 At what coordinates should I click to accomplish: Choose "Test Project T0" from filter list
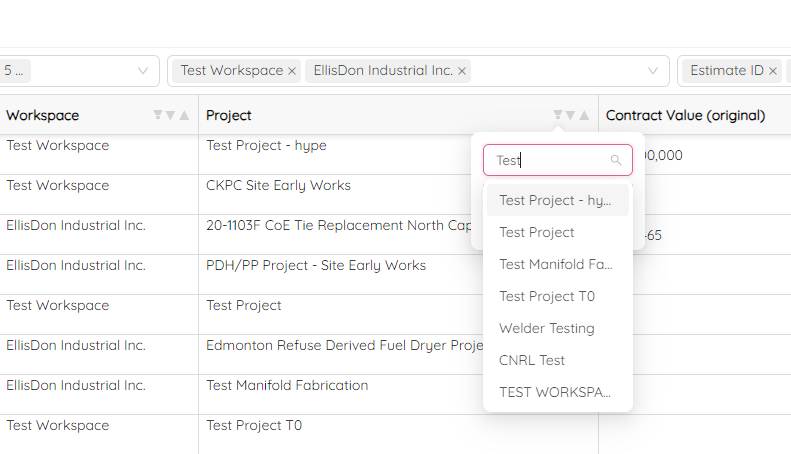pos(547,296)
